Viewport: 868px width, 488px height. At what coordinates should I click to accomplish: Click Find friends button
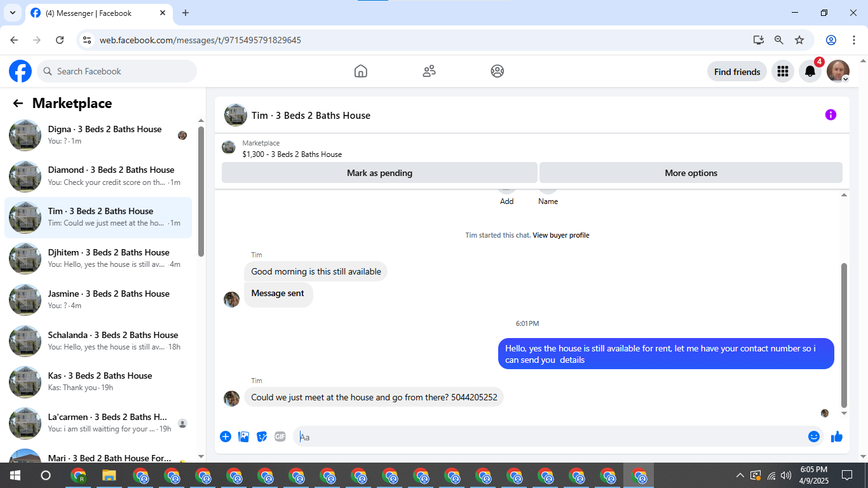click(x=737, y=72)
